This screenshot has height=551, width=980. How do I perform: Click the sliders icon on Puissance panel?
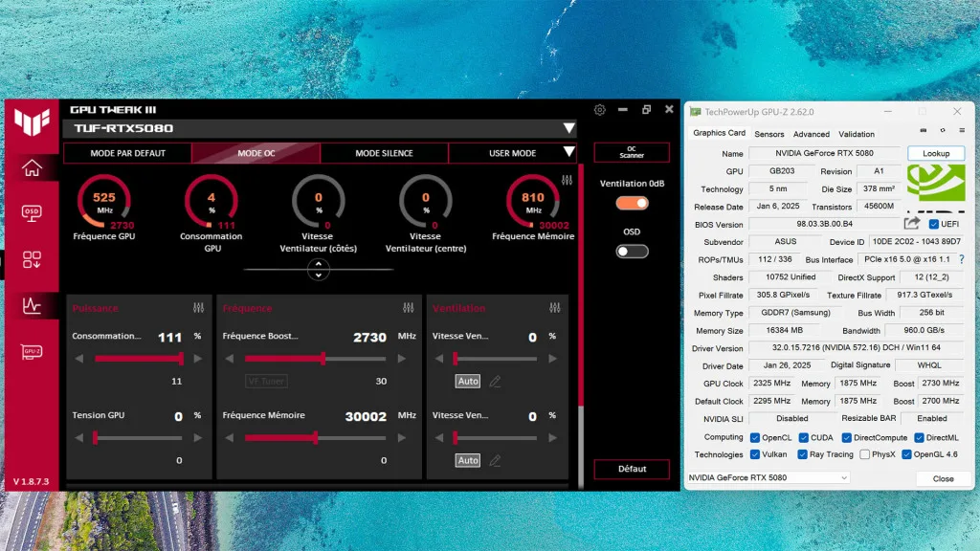198,308
